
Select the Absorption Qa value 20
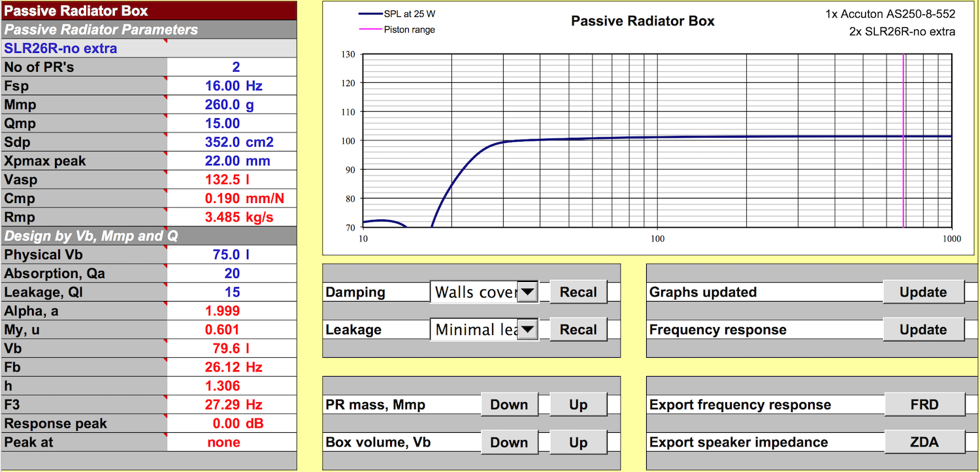coord(232,274)
